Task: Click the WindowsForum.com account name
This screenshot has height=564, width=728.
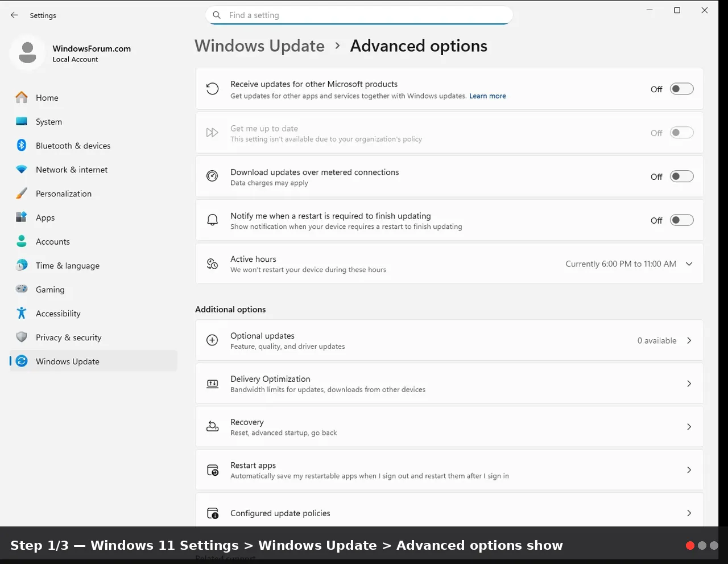Action: point(92,48)
